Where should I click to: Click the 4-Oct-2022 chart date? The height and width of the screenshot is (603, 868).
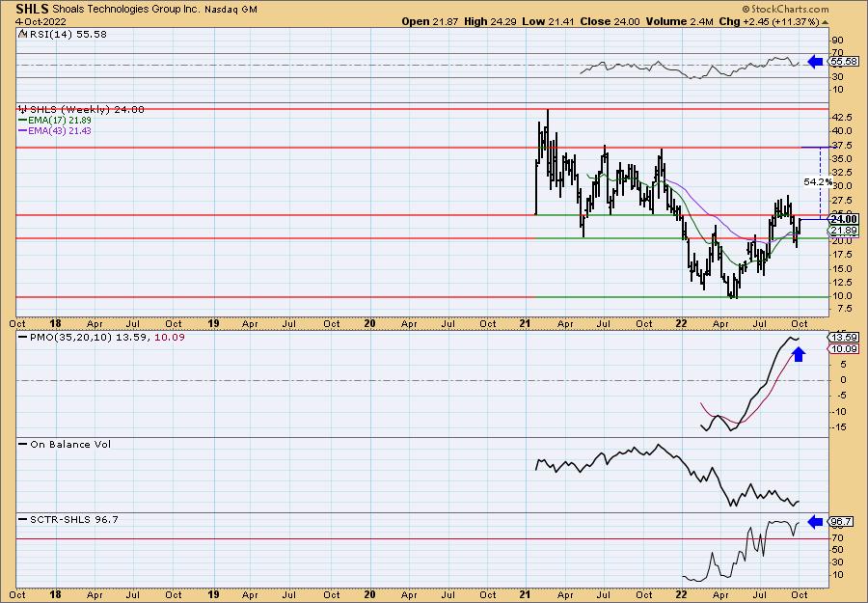41,22
